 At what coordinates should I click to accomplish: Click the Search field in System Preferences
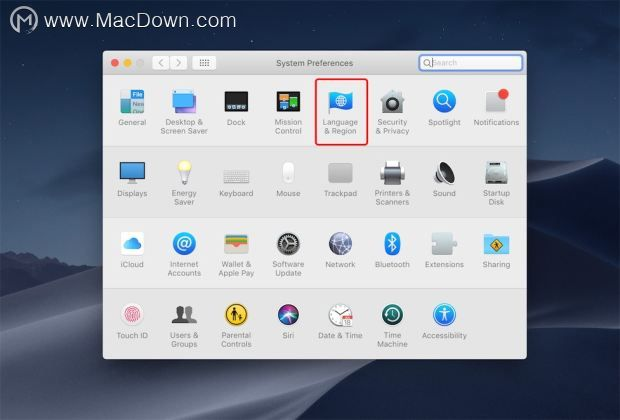471,63
